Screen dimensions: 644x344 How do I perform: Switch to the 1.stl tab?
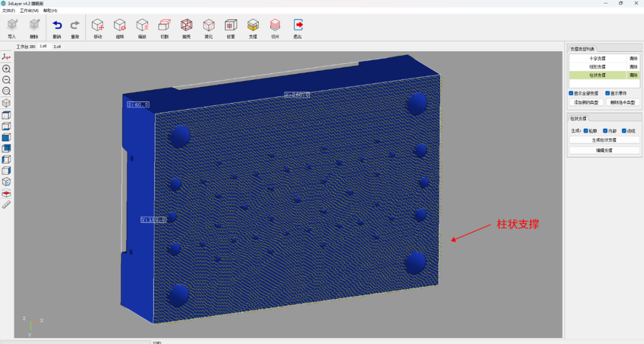pyautogui.click(x=43, y=47)
